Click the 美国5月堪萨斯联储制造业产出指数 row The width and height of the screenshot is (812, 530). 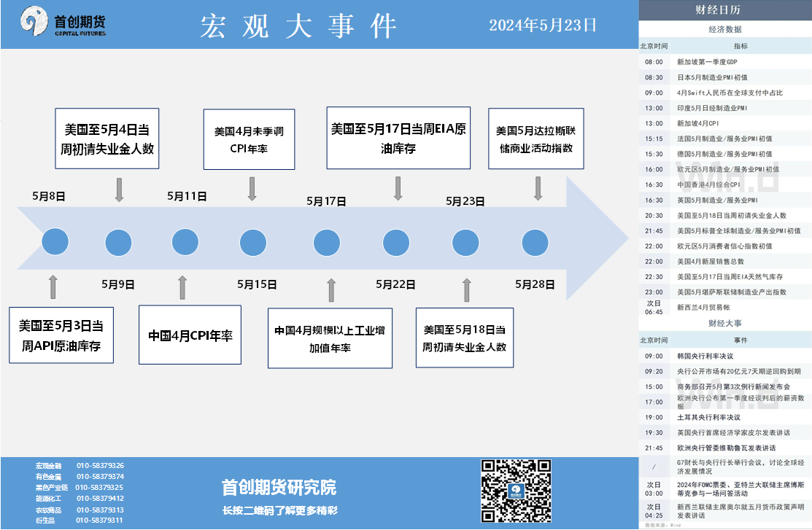(x=725, y=292)
